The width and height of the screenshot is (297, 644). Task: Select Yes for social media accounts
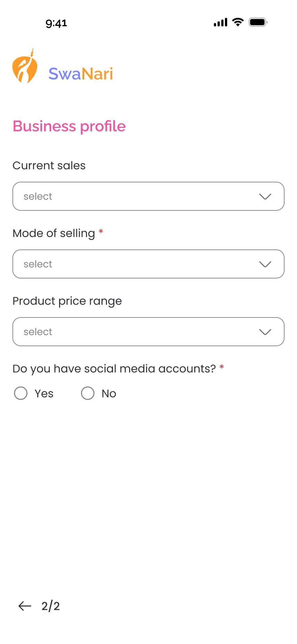click(x=21, y=393)
